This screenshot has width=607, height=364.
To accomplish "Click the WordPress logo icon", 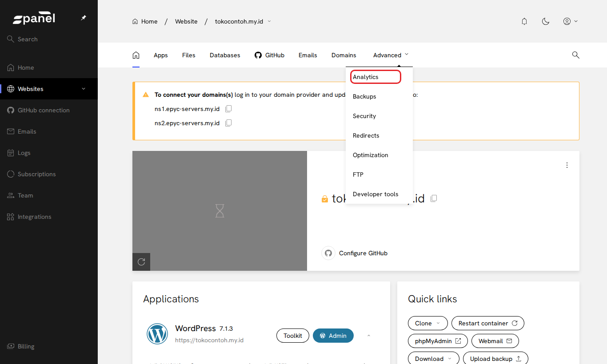I will (x=157, y=334).
